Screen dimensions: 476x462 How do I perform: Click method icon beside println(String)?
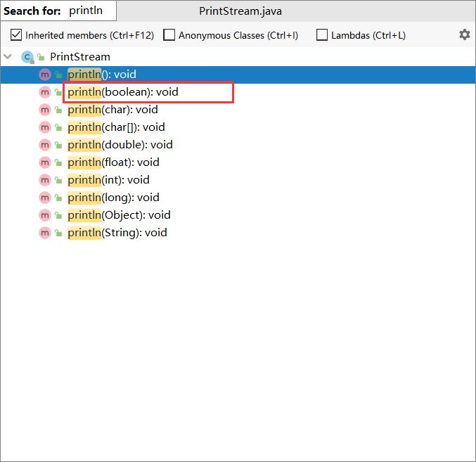pyautogui.click(x=45, y=233)
